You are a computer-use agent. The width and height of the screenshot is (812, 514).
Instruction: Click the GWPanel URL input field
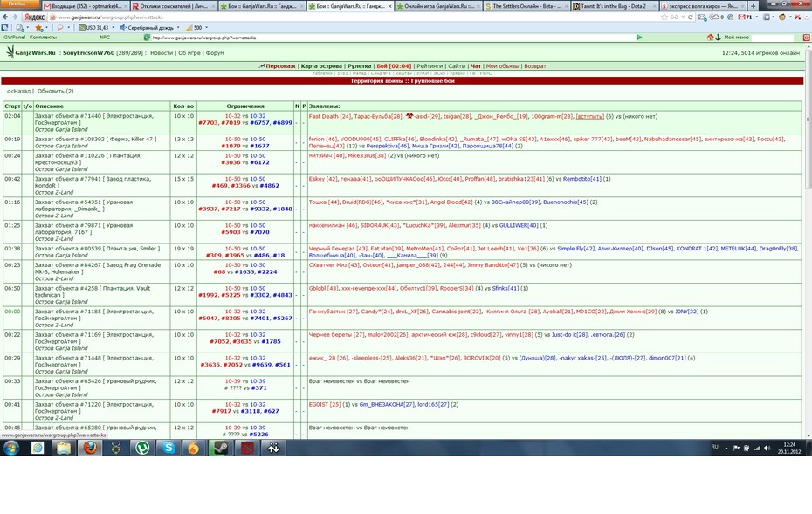(x=393, y=38)
